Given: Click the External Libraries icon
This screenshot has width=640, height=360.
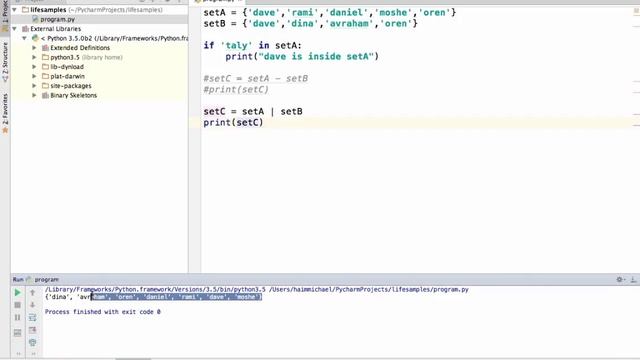Looking at the screenshot, I should point(25,29).
